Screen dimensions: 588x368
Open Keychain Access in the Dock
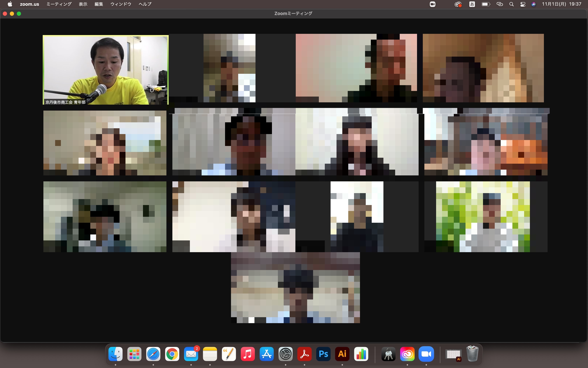pos(388,354)
